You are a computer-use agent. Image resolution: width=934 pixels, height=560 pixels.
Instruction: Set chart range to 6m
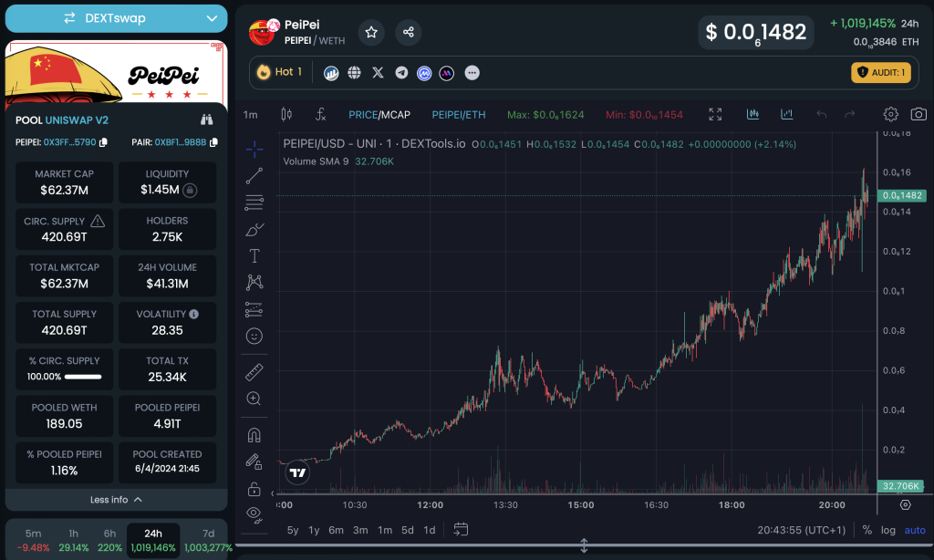point(336,530)
